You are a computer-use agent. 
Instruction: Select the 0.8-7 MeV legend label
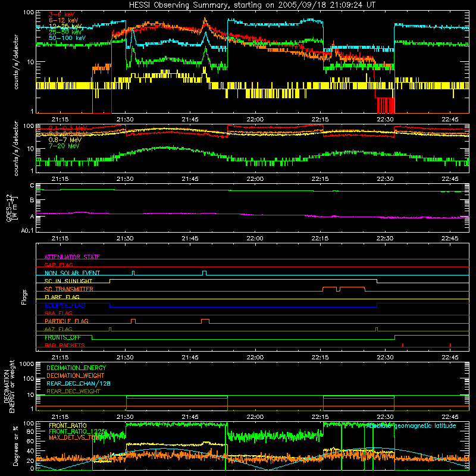[x=65, y=140]
